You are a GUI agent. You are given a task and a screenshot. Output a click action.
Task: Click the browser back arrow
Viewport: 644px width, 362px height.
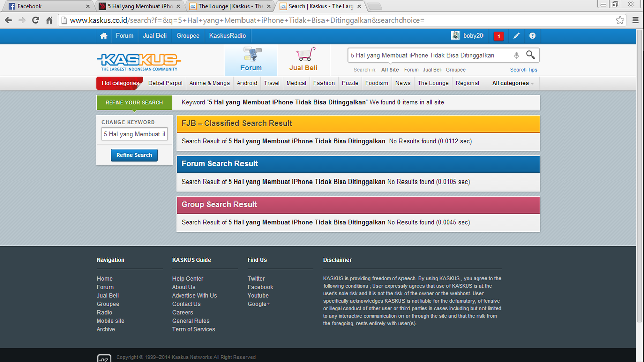click(8, 20)
